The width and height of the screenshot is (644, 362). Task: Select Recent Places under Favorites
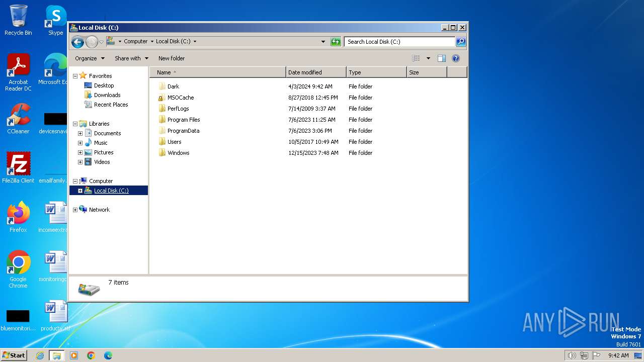pos(111,105)
